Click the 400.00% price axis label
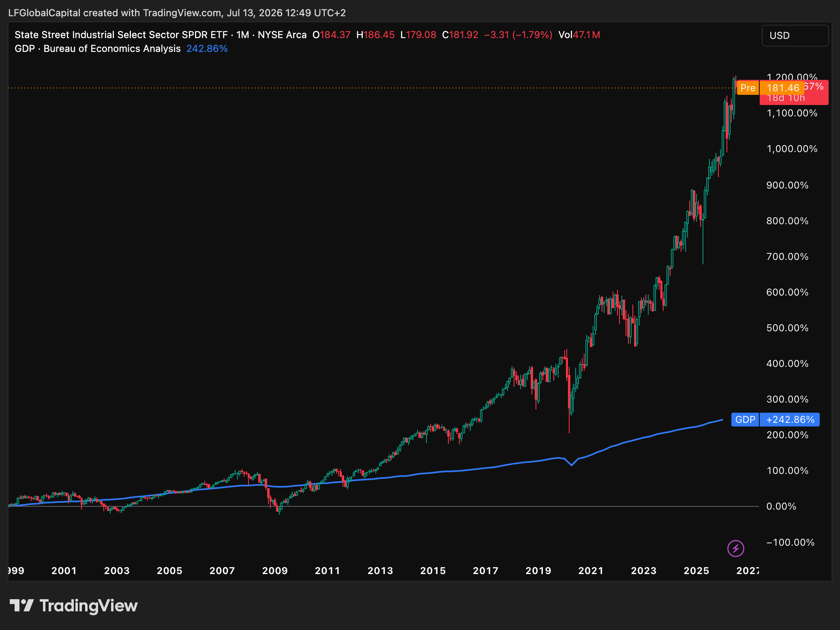The height and width of the screenshot is (630, 840). tap(787, 364)
